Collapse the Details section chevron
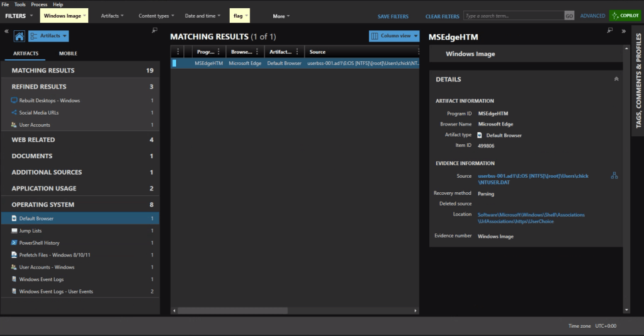This screenshot has width=644, height=336. coord(616,79)
